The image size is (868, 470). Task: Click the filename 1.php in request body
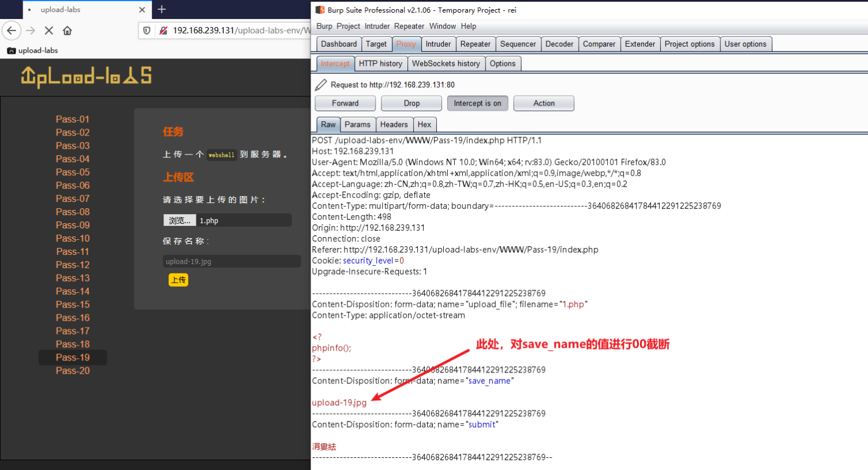(x=574, y=304)
